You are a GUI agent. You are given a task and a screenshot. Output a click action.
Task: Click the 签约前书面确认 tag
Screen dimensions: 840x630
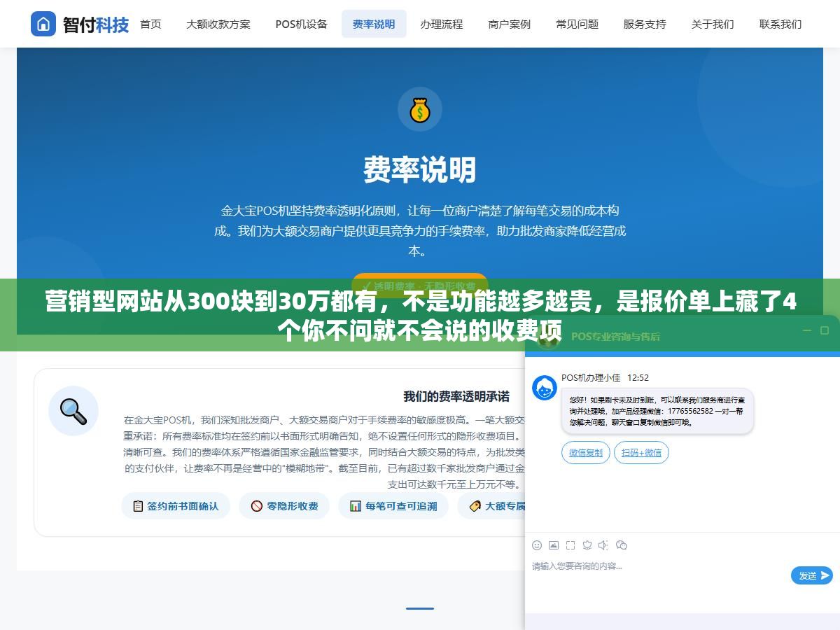tap(176, 505)
